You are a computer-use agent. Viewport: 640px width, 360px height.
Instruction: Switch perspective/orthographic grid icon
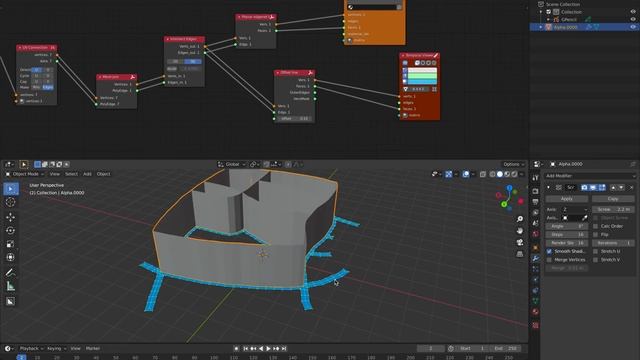pos(520,254)
